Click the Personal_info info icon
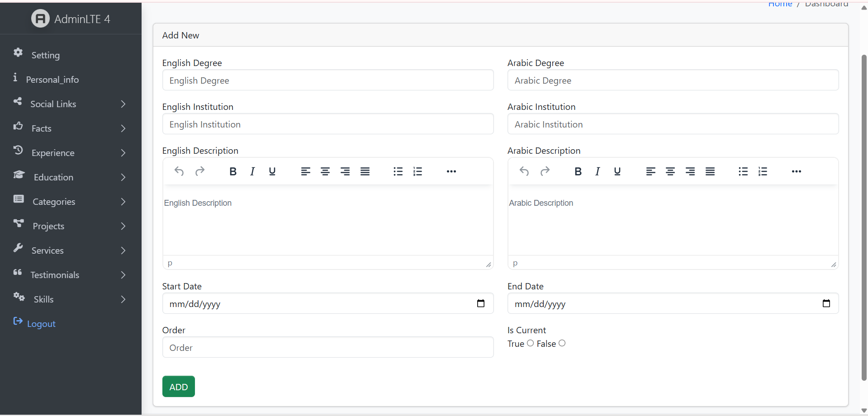Image resolution: width=868 pixels, height=416 pixels. point(15,77)
